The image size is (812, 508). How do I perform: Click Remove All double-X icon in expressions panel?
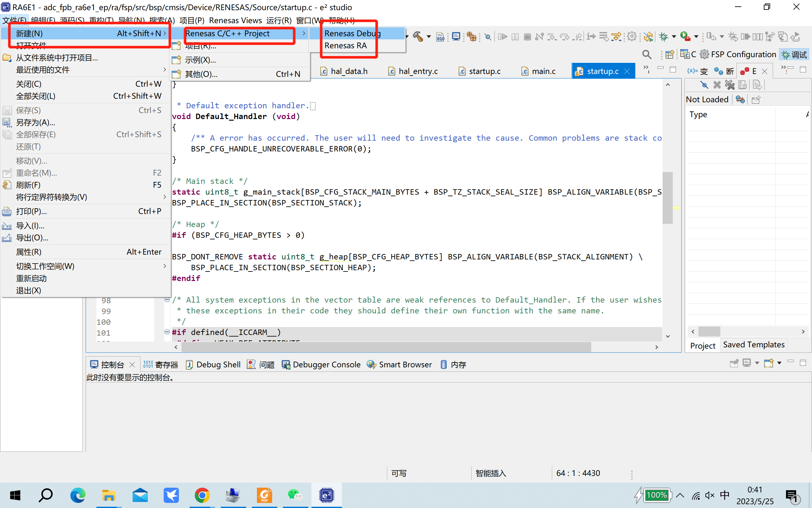(730, 85)
